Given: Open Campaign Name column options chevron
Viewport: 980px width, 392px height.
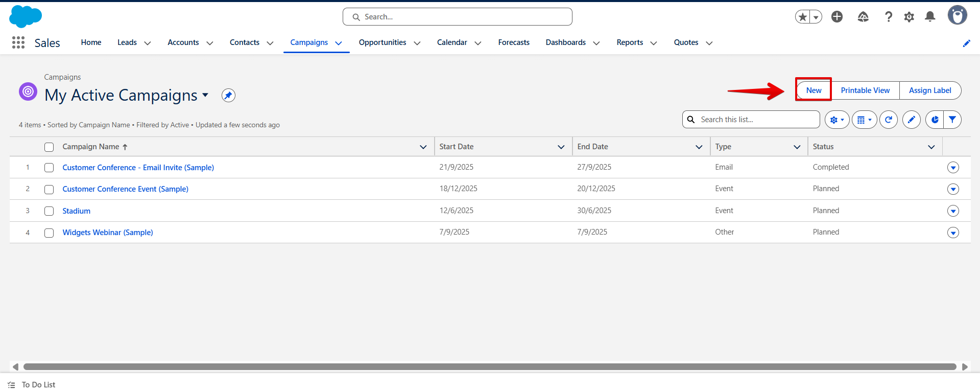Looking at the screenshot, I should pos(423,147).
